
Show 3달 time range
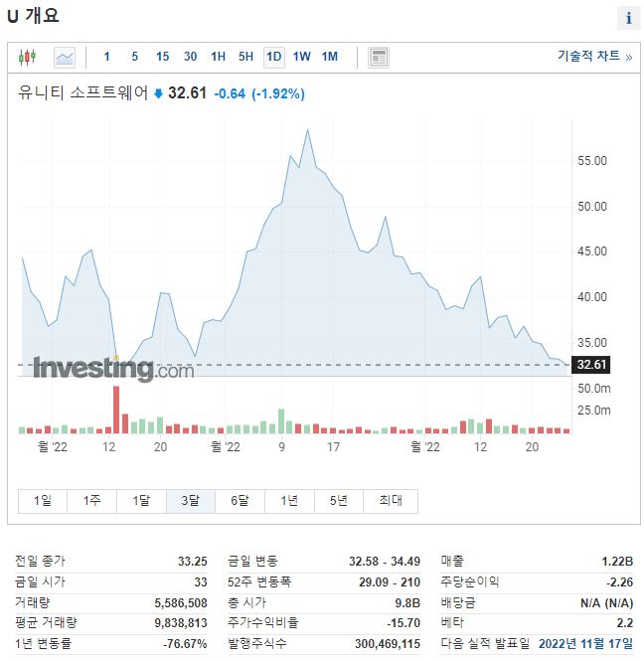(x=191, y=501)
